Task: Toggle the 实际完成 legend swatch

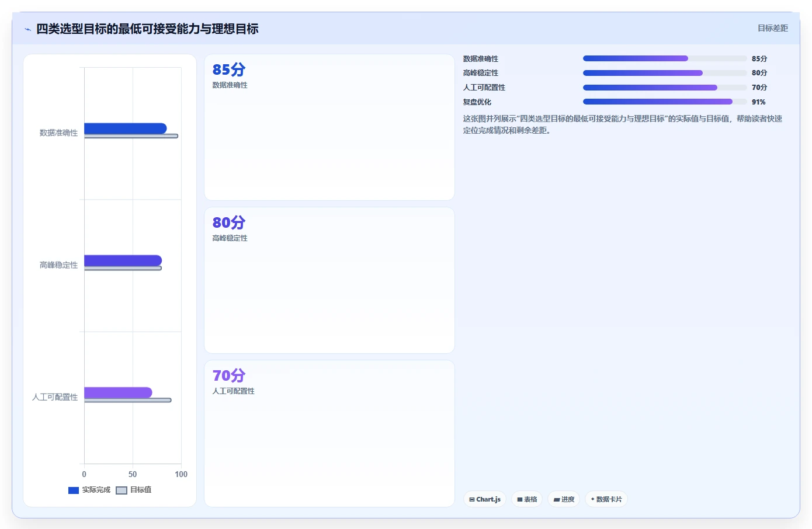Action: pos(73,490)
